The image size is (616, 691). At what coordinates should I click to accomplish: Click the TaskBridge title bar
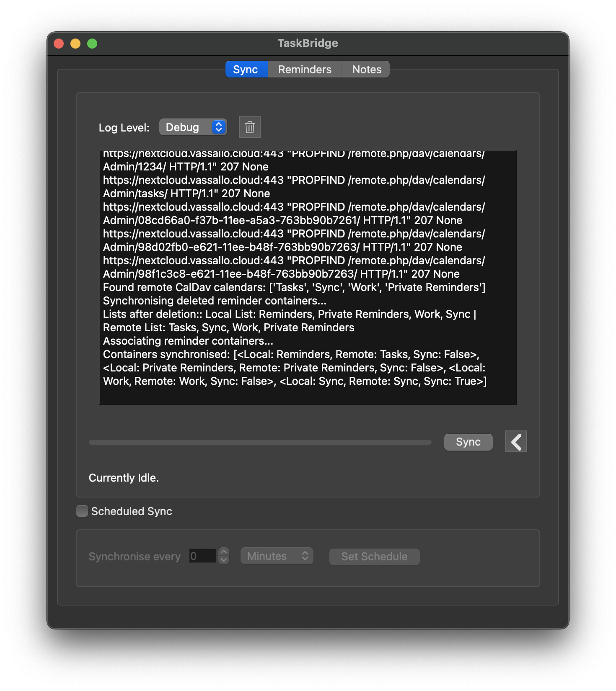[x=308, y=43]
